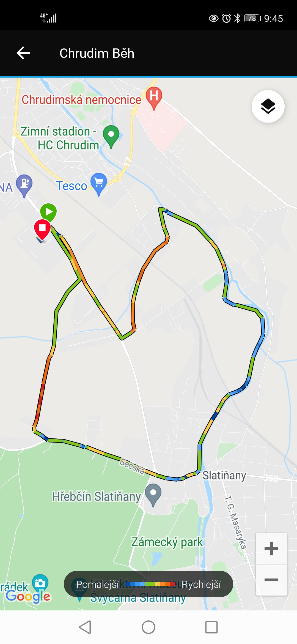Tap the Zámecký park label on map

pyautogui.click(x=167, y=542)
